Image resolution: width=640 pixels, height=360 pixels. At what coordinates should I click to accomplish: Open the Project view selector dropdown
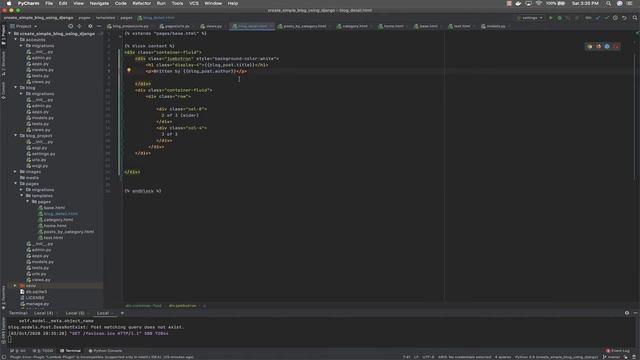click(24, 26)
